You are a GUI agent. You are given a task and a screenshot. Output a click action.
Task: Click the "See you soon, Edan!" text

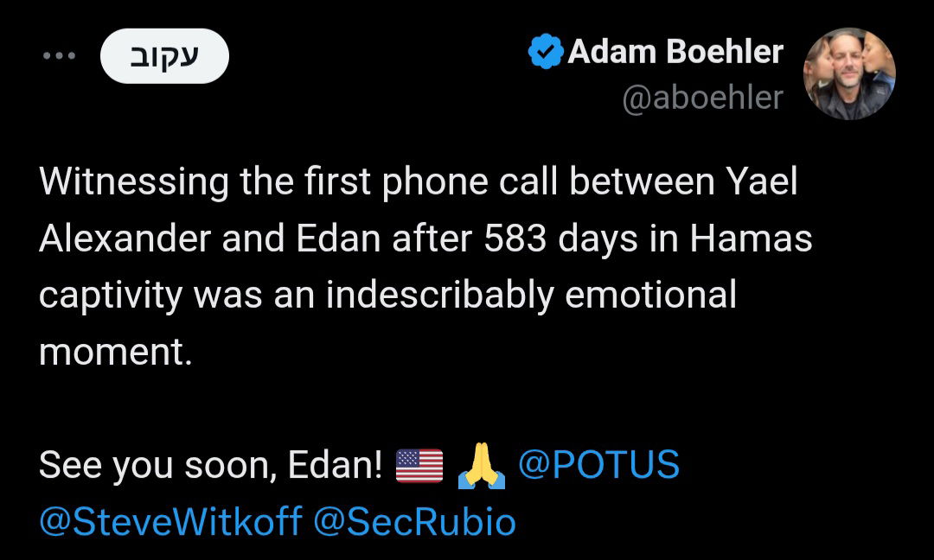(x=210, y=467)
